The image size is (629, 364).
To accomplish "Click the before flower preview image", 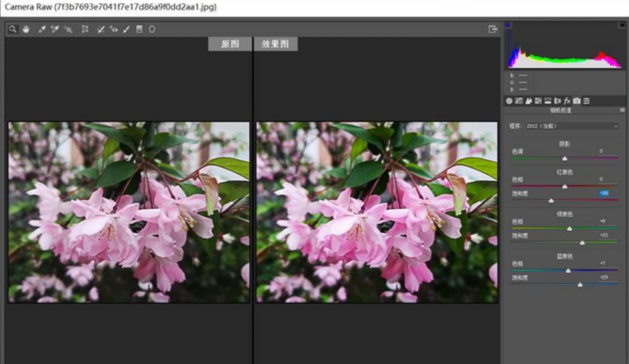I will [128, 213].
